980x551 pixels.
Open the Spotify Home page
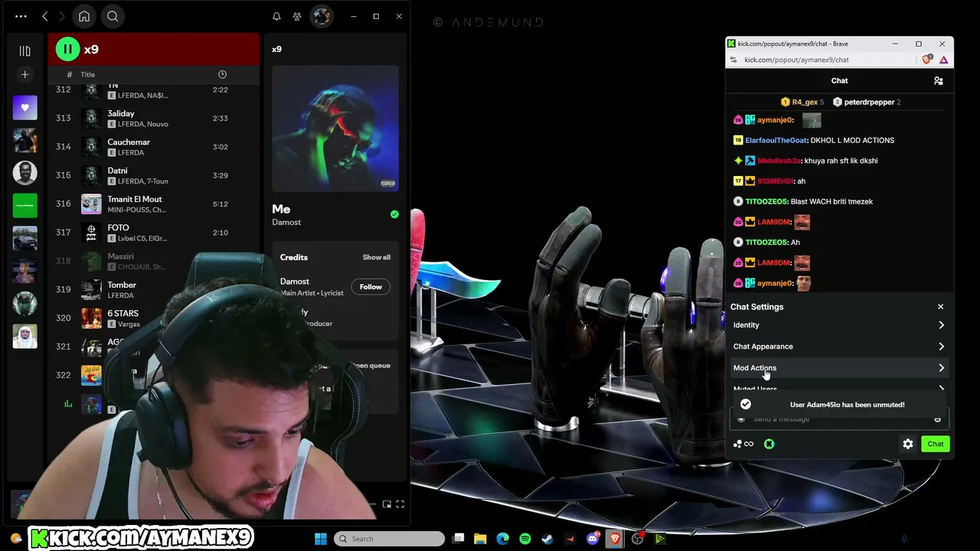84,16
